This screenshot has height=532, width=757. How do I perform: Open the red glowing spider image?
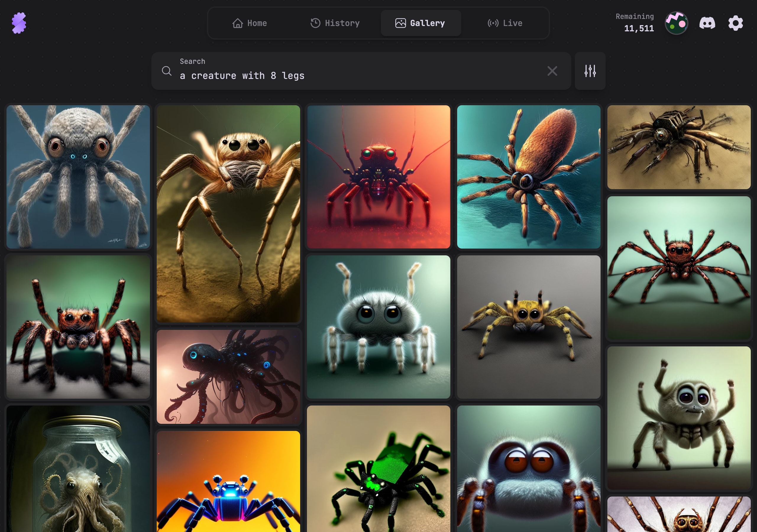click(x=378, y=177)
